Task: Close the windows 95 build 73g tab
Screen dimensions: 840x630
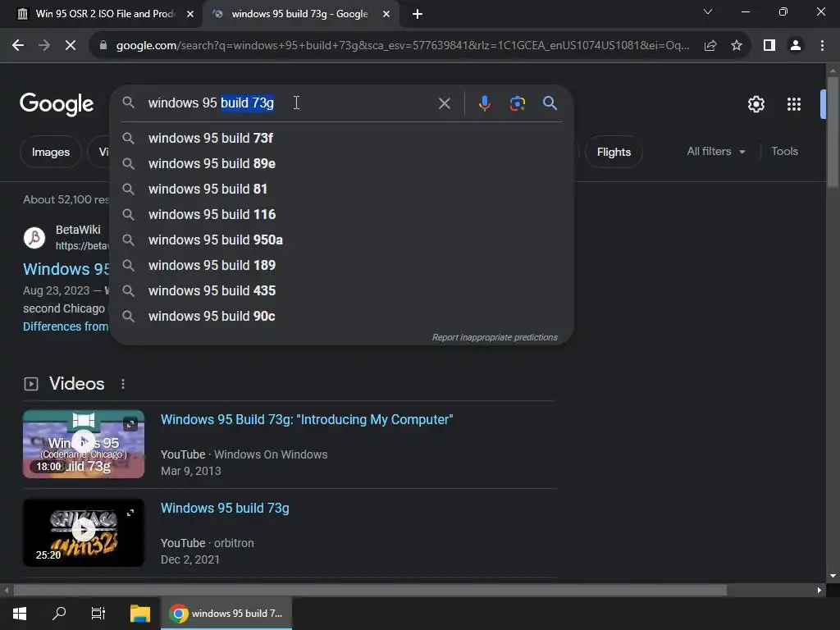Action: click(386, 14)
